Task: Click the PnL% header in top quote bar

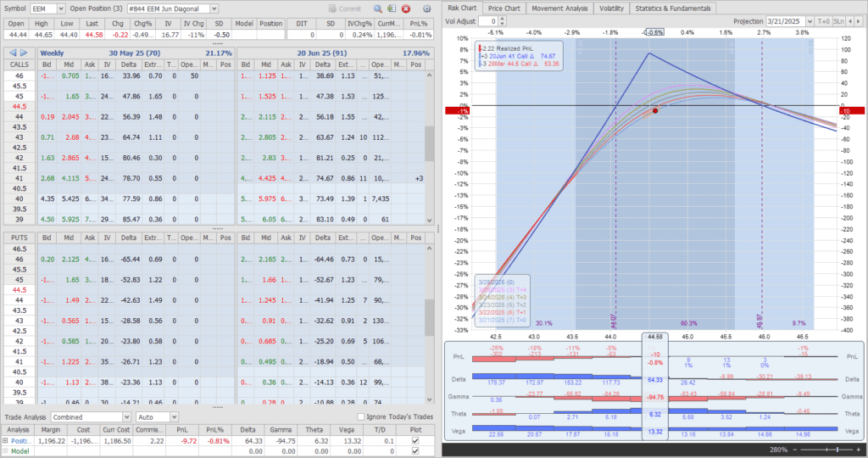Action: click(419, 24)
